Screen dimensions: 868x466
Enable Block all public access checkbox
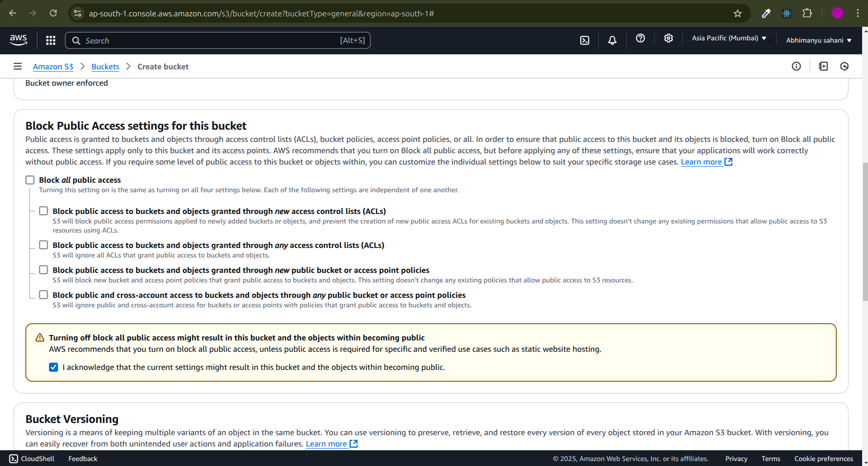[30, 180]
